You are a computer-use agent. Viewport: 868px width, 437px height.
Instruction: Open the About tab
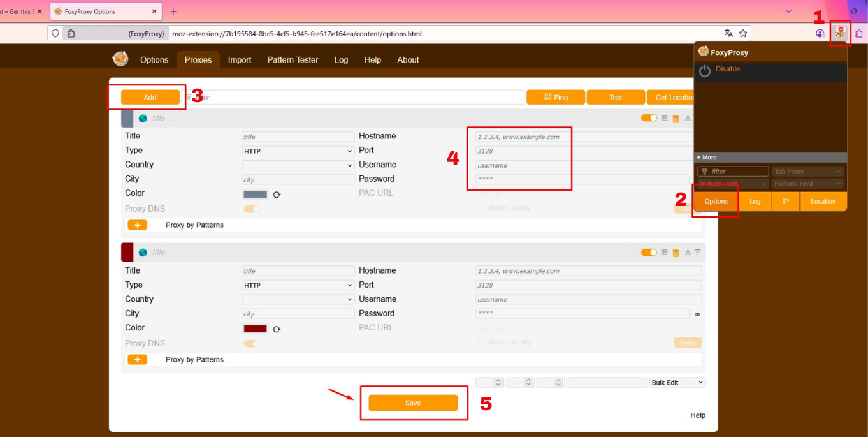408,60
